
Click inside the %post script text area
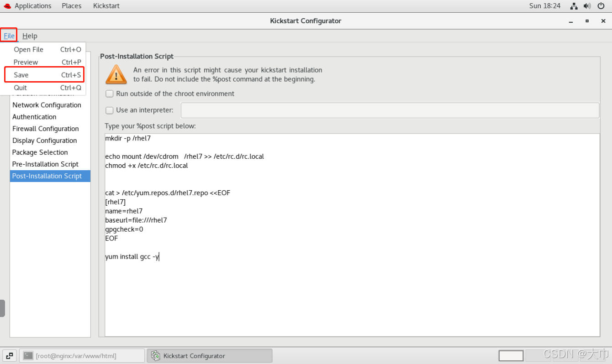[352, 235]
